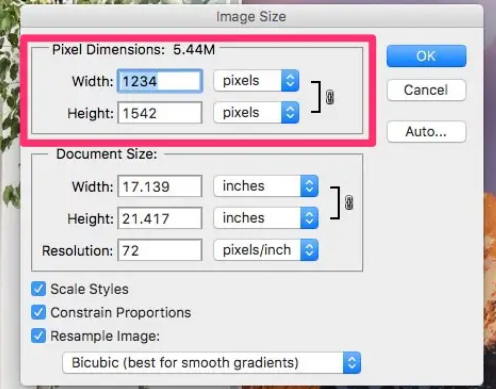Disable the Resample Image checkbox

point(38,336)
